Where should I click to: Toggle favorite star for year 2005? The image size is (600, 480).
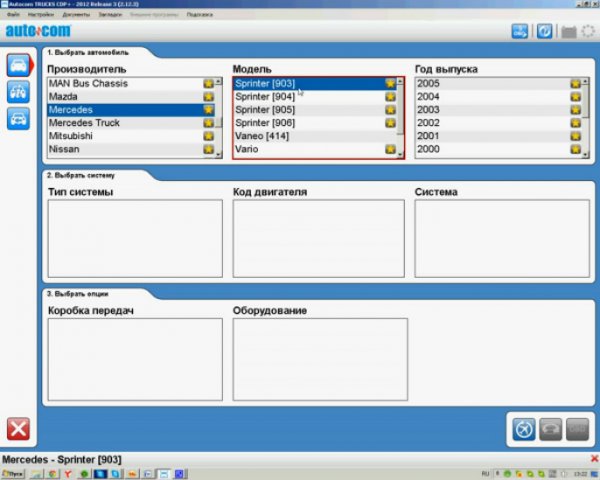(576, 83)
